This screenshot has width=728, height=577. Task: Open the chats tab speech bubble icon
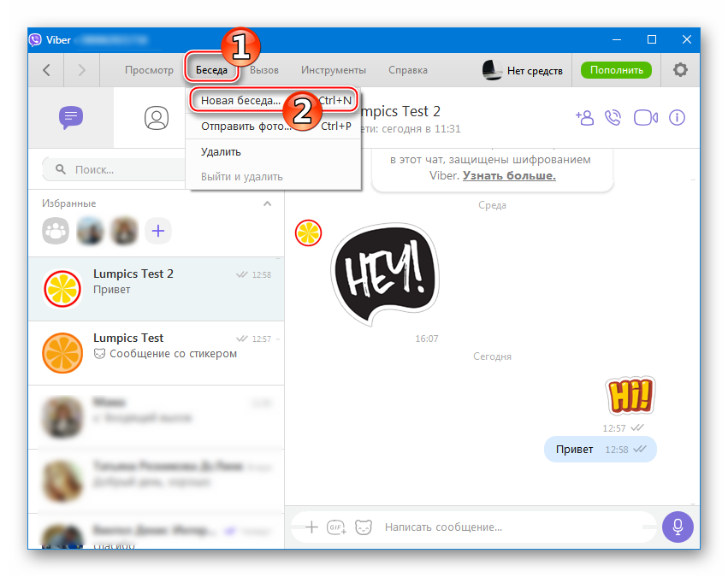point(71,117)
